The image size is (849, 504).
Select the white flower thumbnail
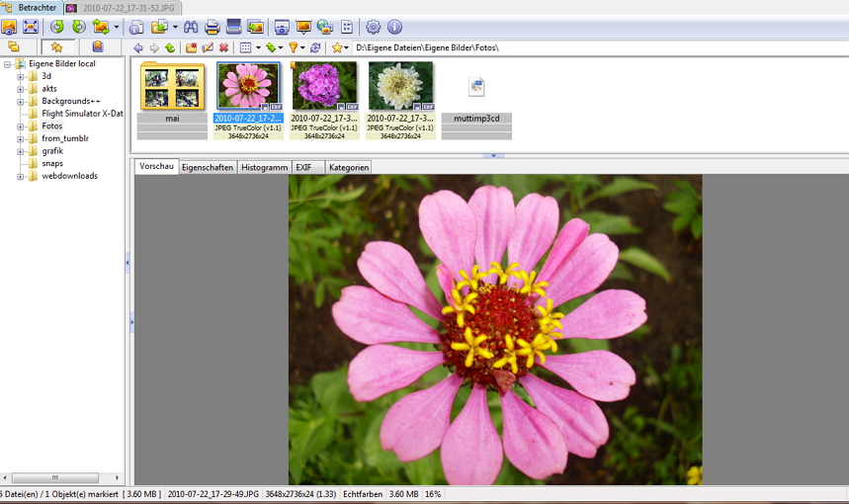400,86
